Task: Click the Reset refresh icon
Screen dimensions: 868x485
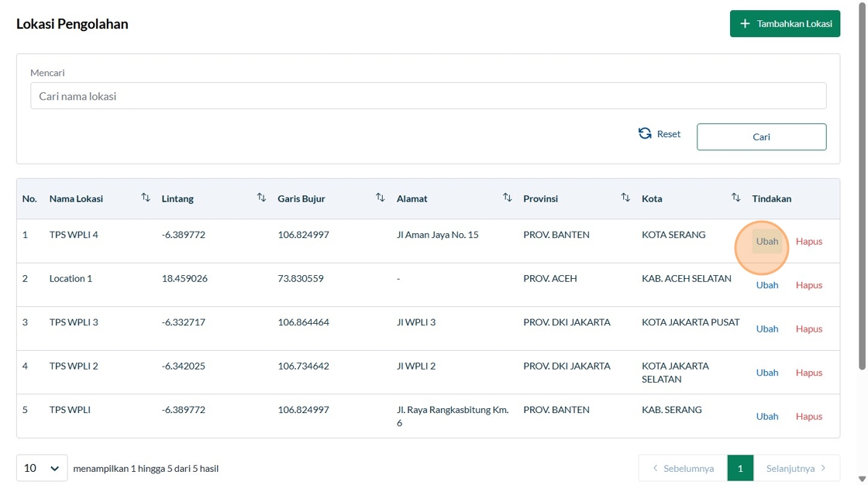Action: click(645, 133)
